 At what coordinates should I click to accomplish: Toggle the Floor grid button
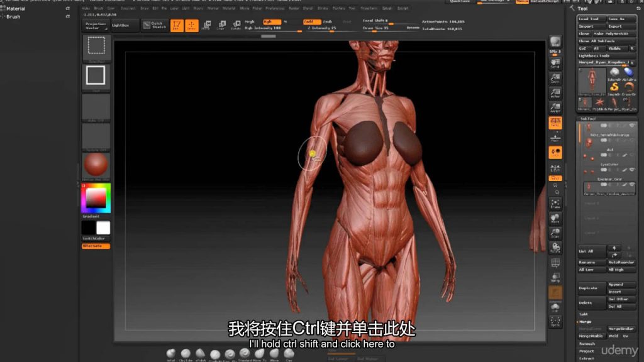555,138
